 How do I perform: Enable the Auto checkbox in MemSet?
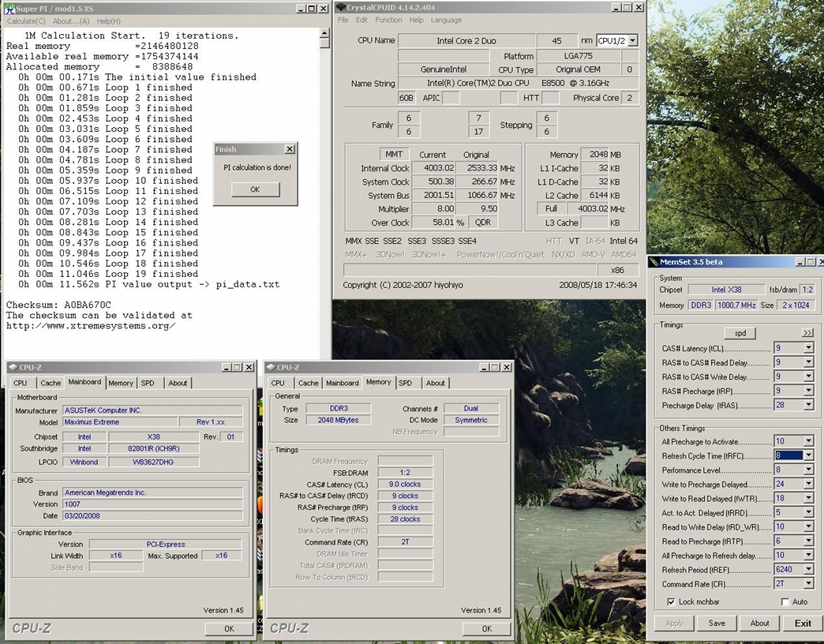(785, 602)
